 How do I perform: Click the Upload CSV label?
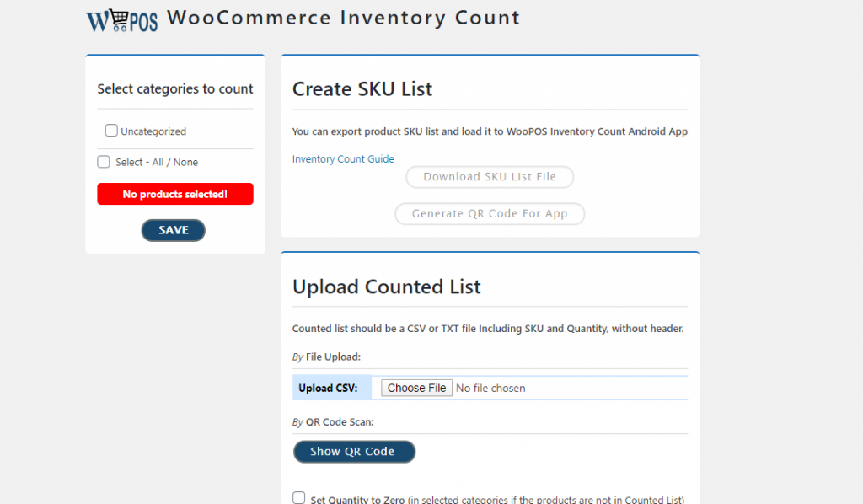328,389
